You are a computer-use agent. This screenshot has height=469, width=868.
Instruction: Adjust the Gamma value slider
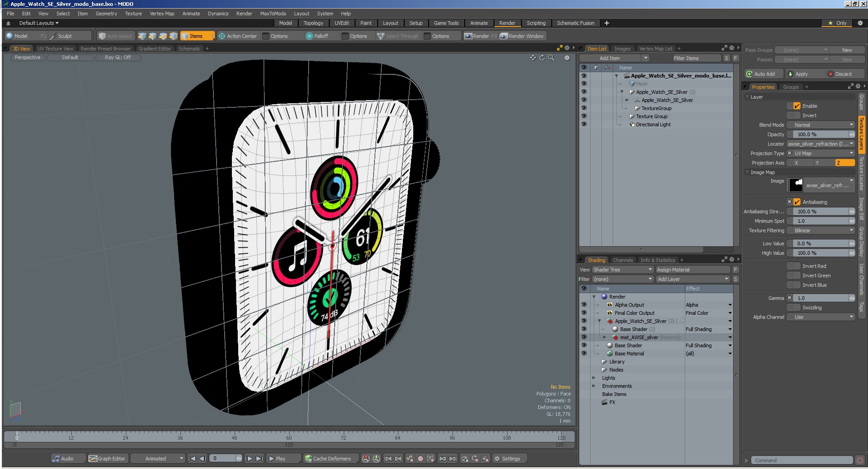[x=824, y=298]
